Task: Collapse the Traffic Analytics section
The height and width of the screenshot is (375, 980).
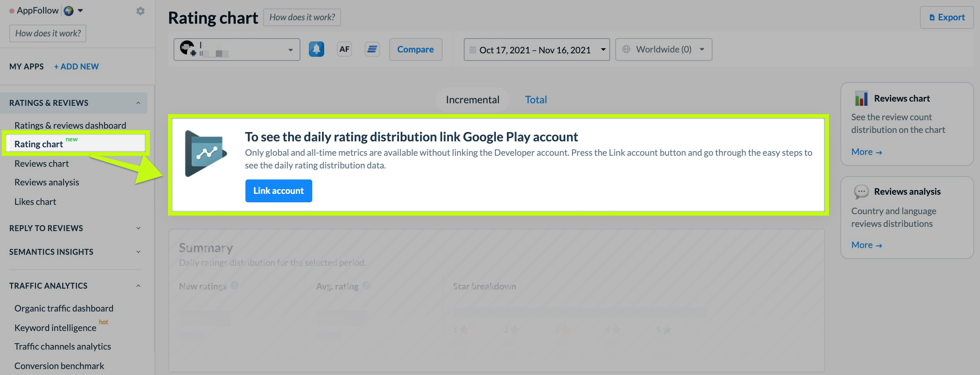Action: 75,286
